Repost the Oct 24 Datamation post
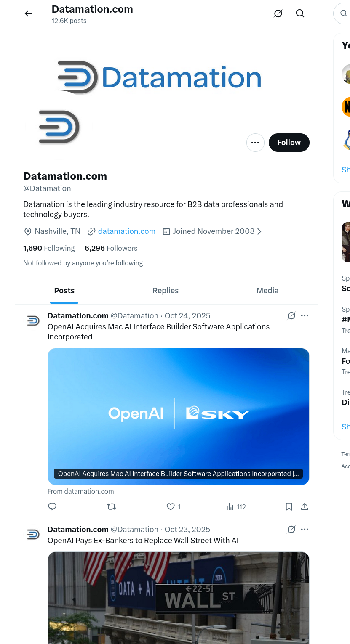This screenshot has height=644, width=350. tap(111, 506)
